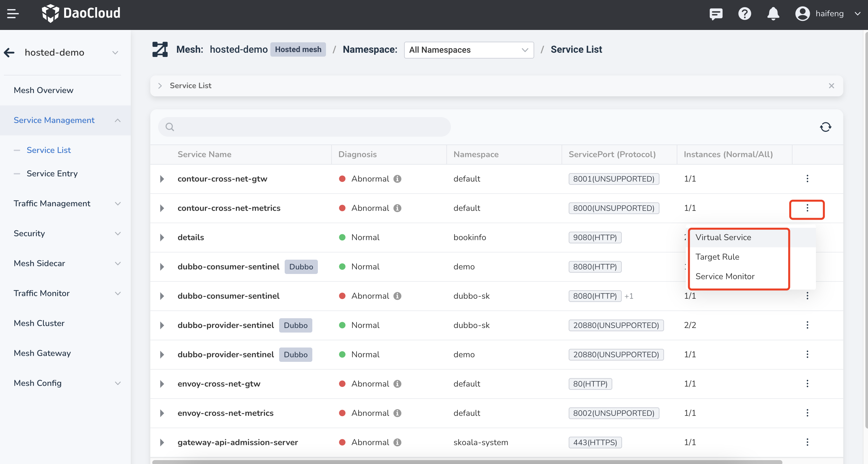868x464 pixels.
Task: Click the mesh logo icon beside Mesh
Action: 160,49
